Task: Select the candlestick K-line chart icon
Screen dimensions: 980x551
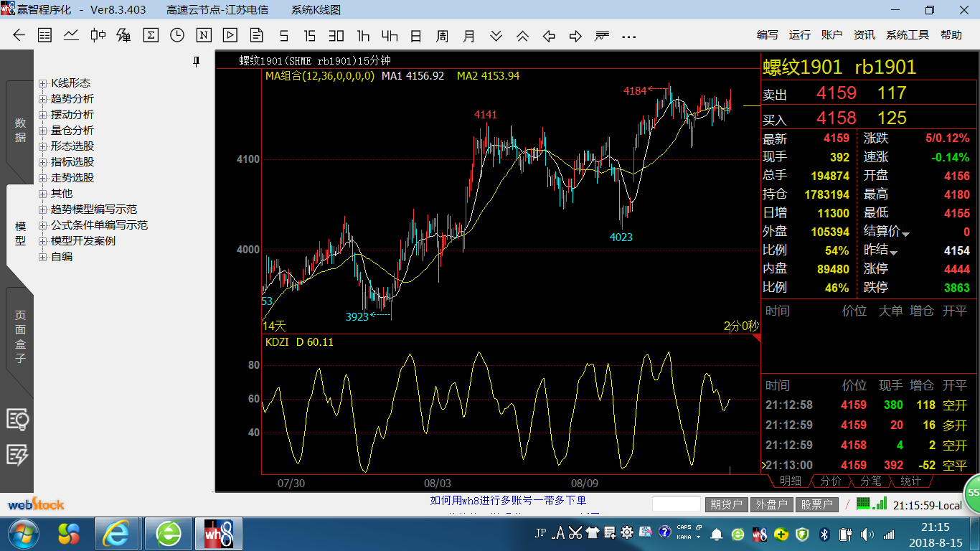Action: point(98,35)
